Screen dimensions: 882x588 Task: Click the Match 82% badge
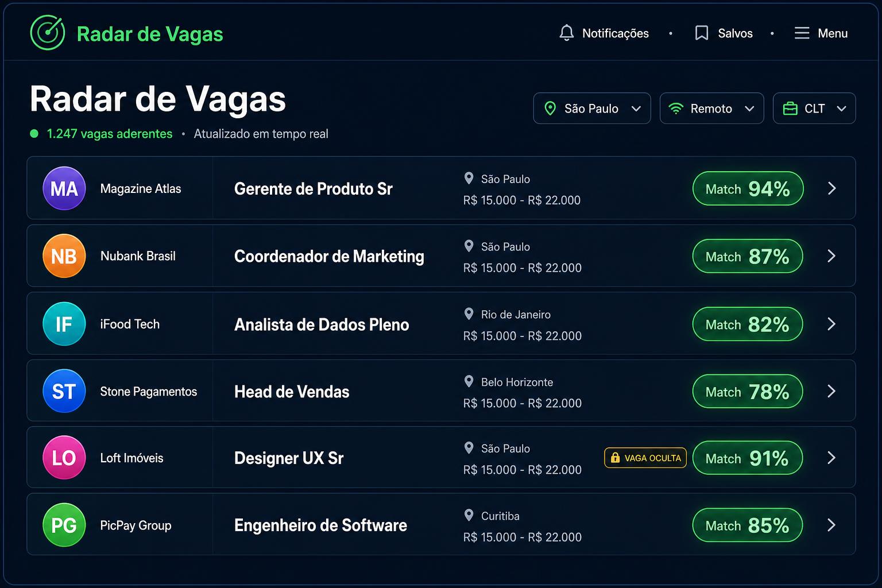748,324
